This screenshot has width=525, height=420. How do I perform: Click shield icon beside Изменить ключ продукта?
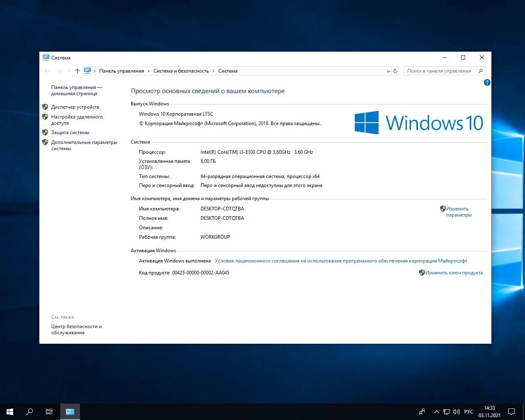[422, 273]
